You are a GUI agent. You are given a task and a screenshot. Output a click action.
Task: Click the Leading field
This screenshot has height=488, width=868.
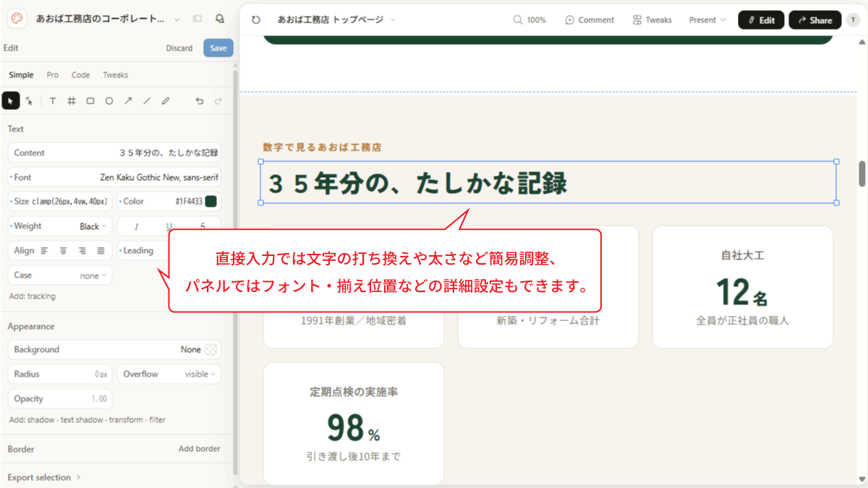click(x=142, y=251)
